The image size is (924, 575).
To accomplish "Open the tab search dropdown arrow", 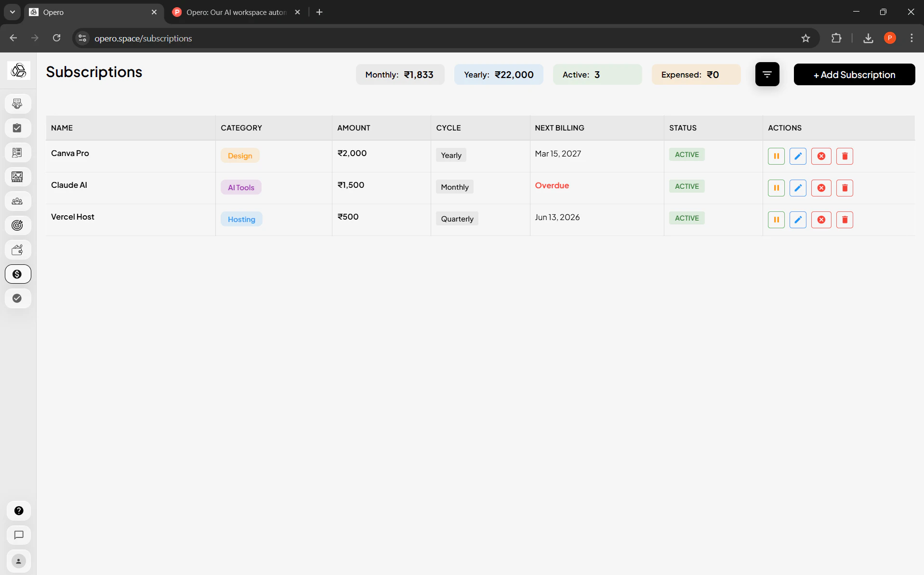I will [x=13, y=12].
